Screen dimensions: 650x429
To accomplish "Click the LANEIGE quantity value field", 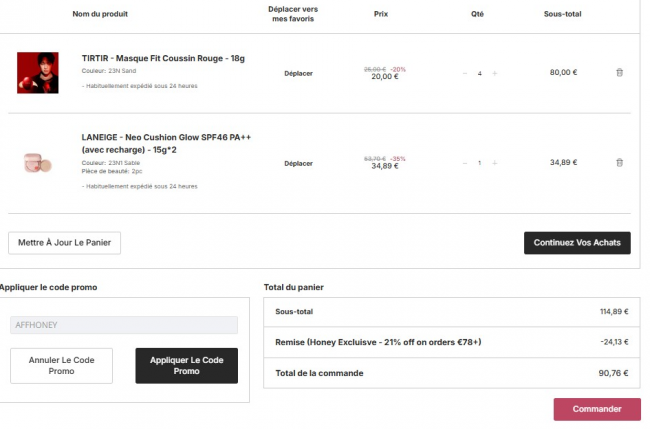I will point(480,163).
